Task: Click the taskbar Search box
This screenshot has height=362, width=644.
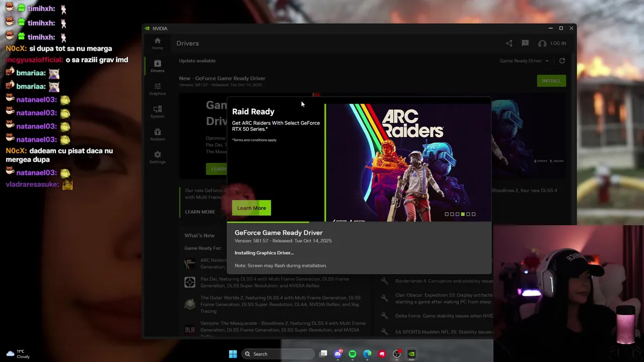Action: click(278, 354)
